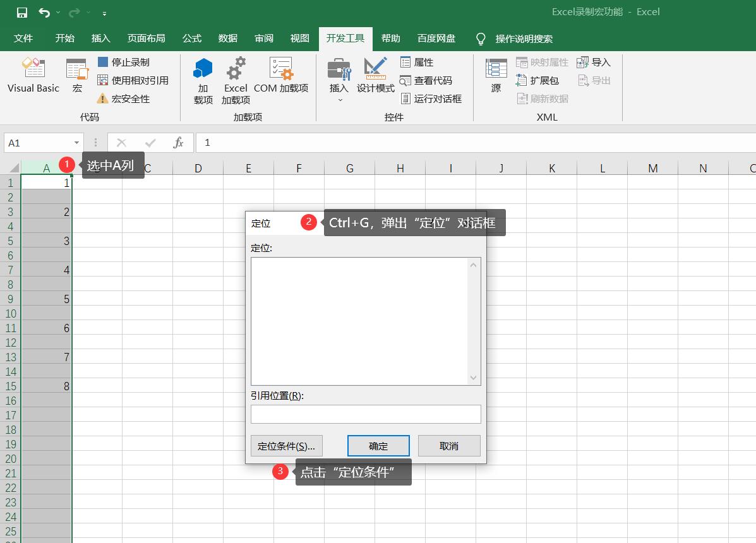Screen dimensions: 756x543
Task: Toggle 设计模式 design mode
Action: (x=376, y=75)
